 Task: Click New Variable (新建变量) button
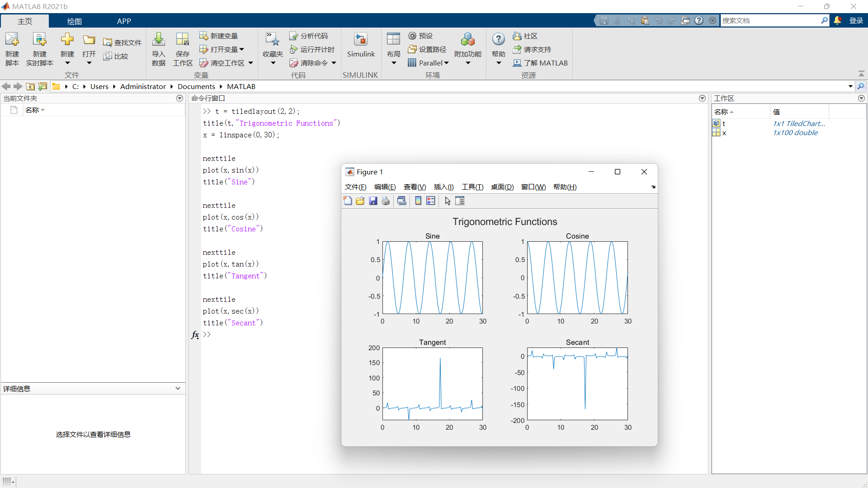point(219,36)
